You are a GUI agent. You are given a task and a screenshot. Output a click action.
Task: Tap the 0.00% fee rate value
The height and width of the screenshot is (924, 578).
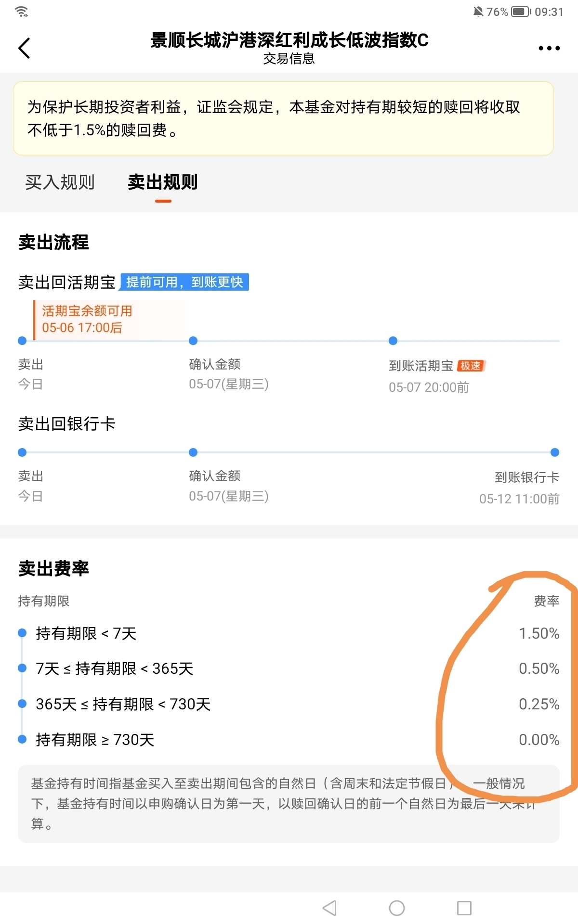pos(539,740)
